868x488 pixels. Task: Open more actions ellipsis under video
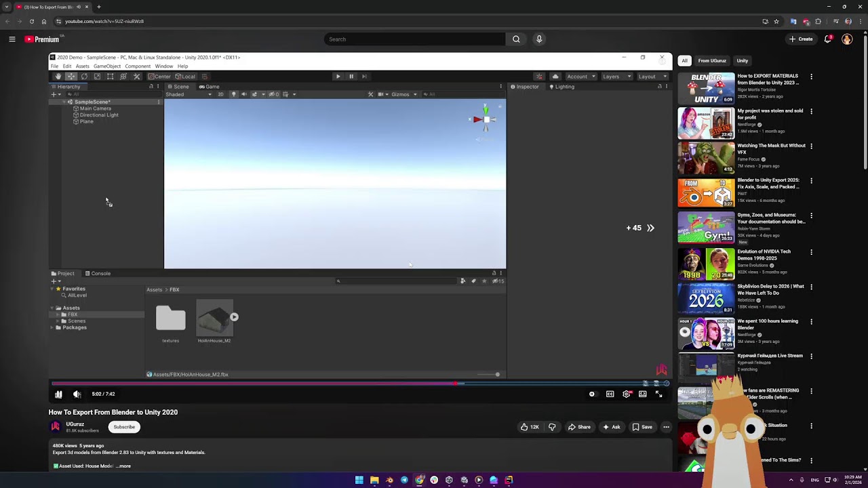coord(666,427)
